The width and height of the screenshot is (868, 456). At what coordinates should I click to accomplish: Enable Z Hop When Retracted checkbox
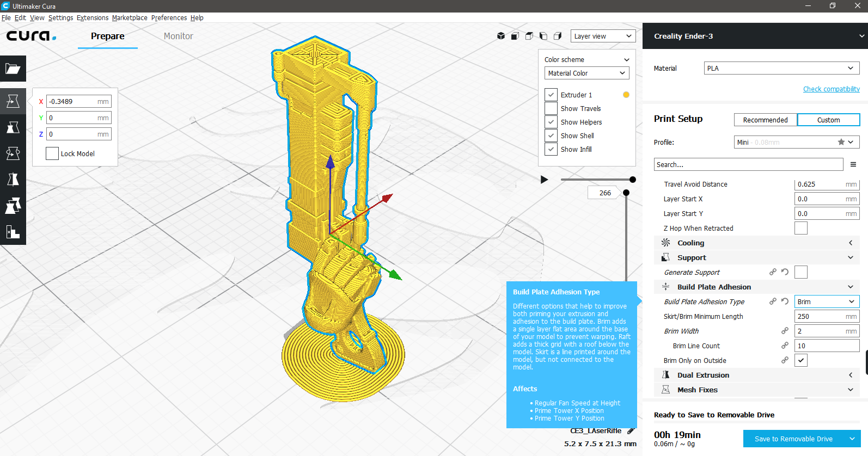(801, 228)
